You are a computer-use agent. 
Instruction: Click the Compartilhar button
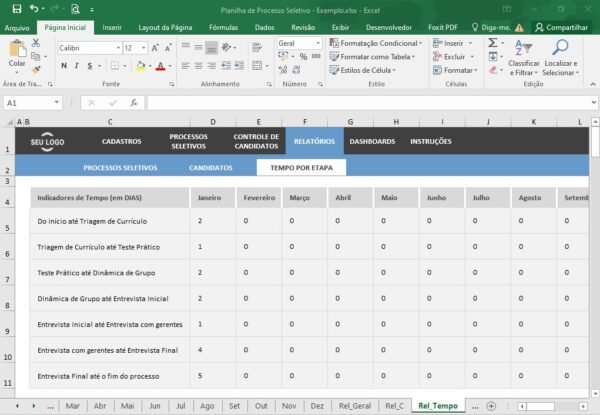pos(561,27)
